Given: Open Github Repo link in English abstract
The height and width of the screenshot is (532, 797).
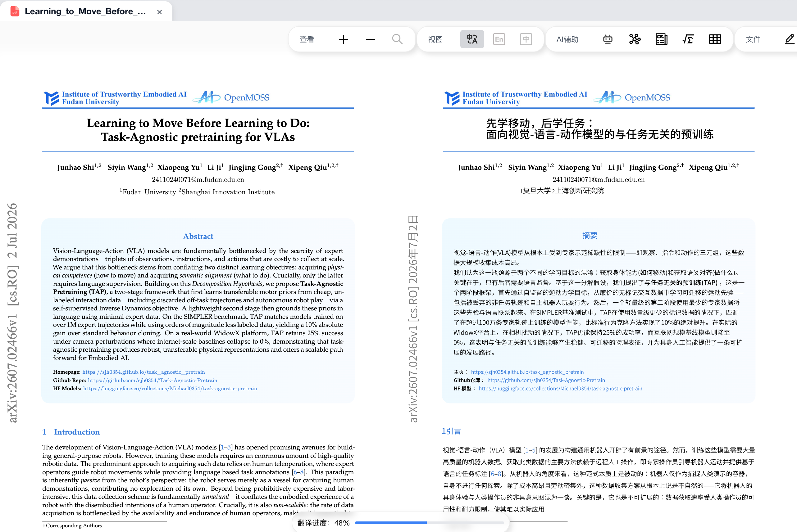Looking at the screenshot, I should click(153, 380).
